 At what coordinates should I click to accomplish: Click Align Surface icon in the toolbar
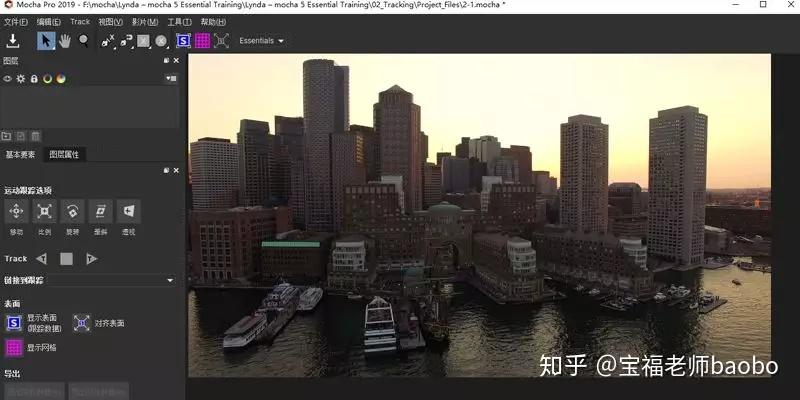[221, 41]
